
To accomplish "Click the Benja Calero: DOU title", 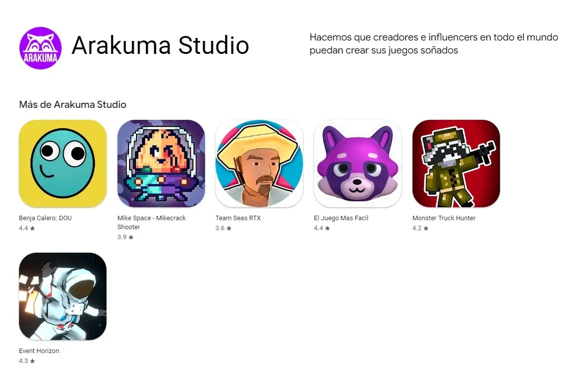I will (x=45, y=218).
